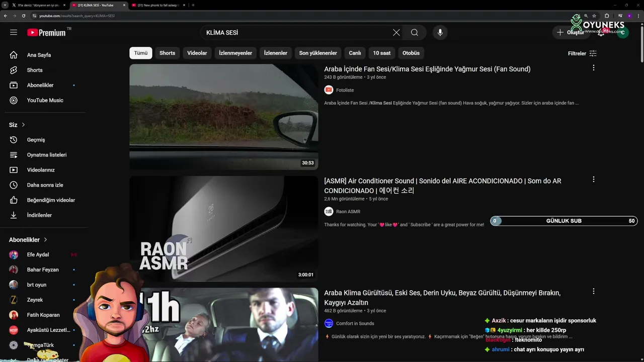
Task: Expand the Abonelikler section header
Action: click(x=28, y=240)
